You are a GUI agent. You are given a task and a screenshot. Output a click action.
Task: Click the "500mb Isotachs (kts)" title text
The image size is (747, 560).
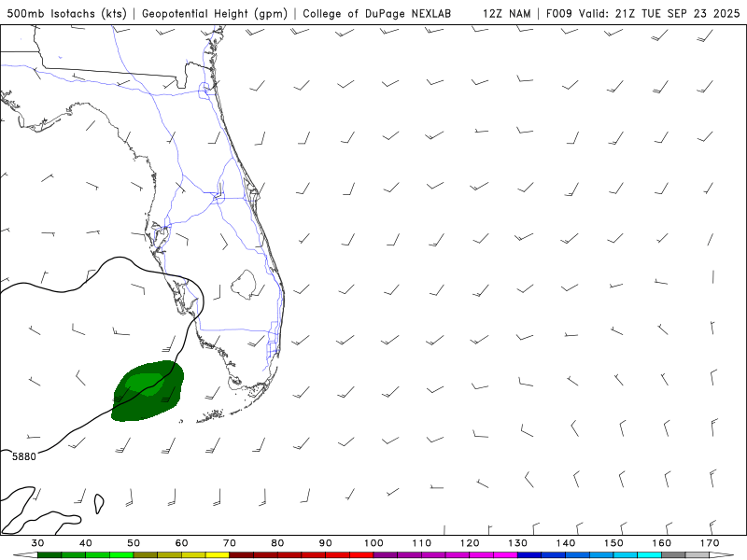point(67,13)
